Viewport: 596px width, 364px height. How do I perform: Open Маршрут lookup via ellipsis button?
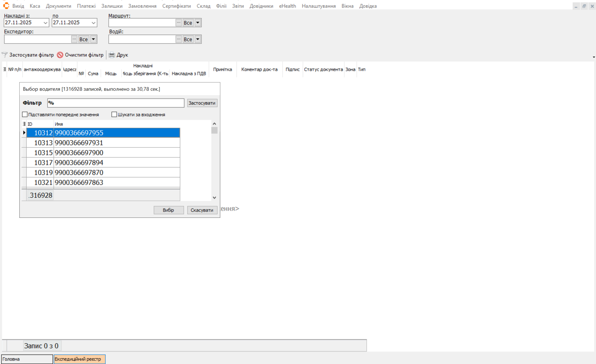click(x=179, y=23)
